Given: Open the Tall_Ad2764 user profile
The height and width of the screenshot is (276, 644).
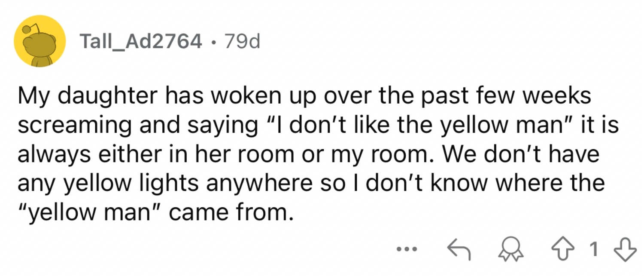Looking at the screenshot, I should 141,41.
